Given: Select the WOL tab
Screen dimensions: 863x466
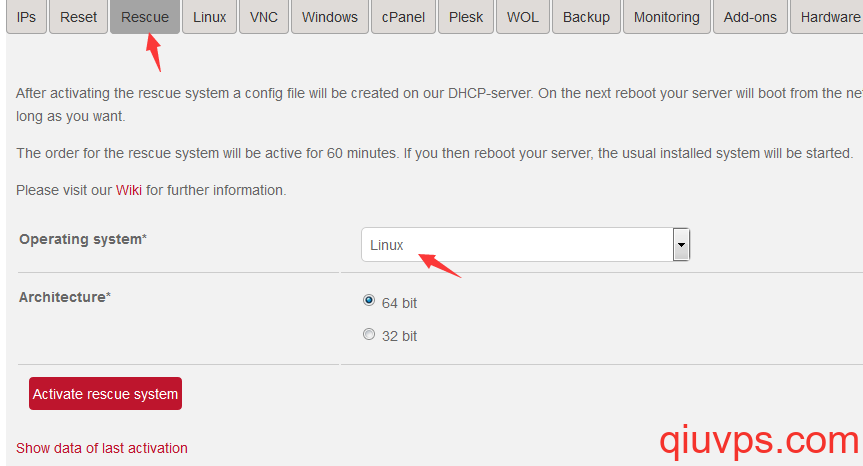Looking at the screenshot, I should [522, 17].
